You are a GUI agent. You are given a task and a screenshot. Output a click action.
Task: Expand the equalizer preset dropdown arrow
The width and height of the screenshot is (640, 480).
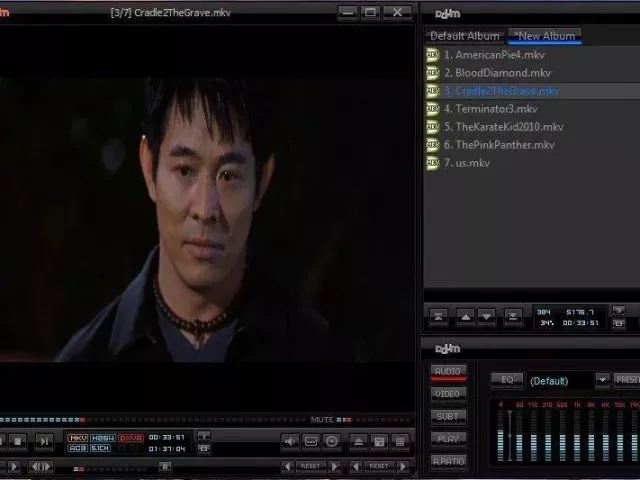pos(602,380)
